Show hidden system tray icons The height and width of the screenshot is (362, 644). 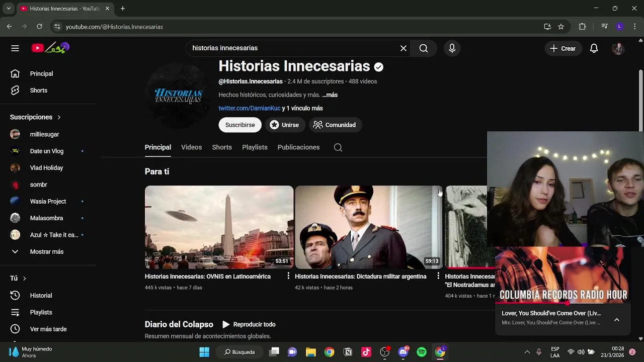coord(527,352)
